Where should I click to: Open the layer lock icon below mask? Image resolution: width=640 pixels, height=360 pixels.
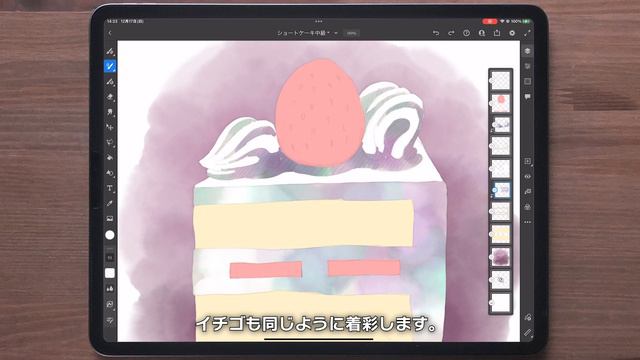[527, 207]
